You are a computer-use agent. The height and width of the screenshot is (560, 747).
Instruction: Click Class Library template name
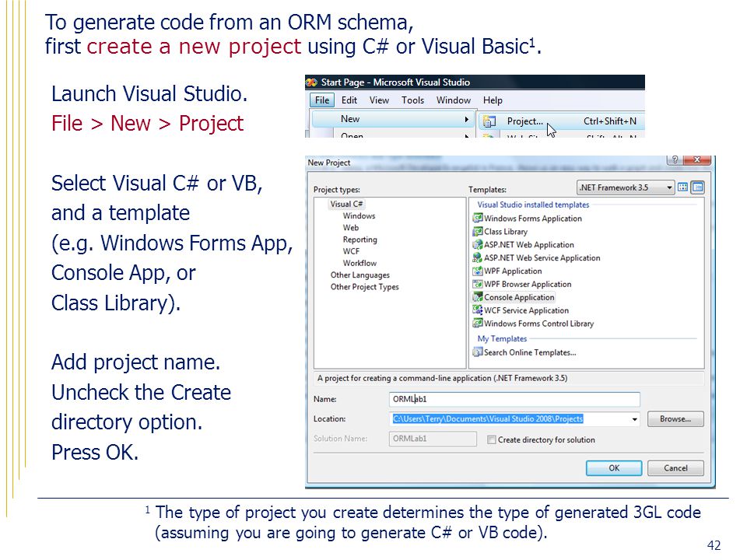pyautogui.click(x=506, y=232)
